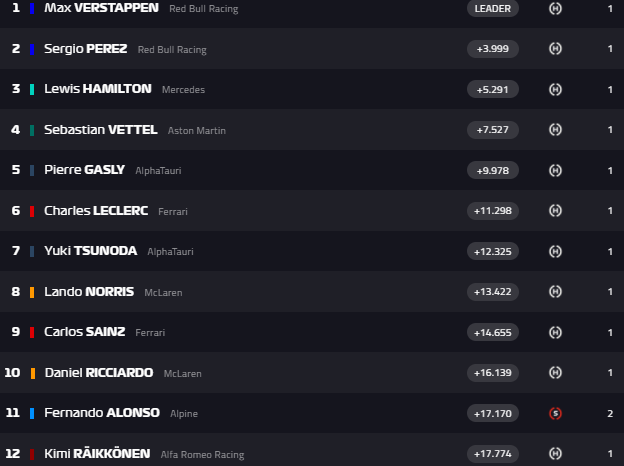Click the +3.999 gap badge for Perez
This screenshot has height=466, width=624.
(x=493, y=49)
